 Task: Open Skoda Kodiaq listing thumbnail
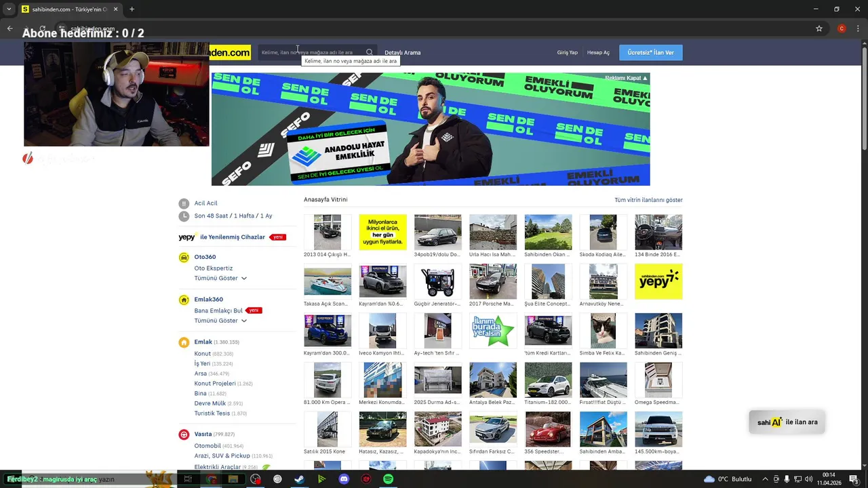[603, 232]
